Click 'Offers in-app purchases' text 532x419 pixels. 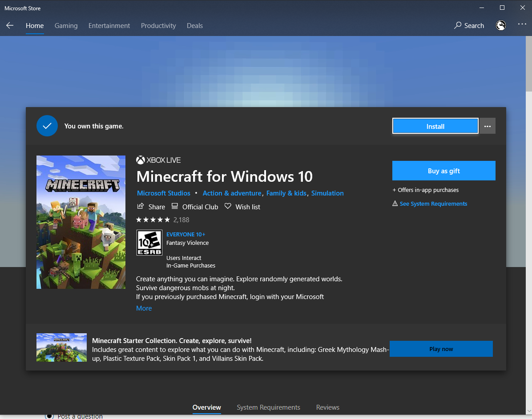tap(425, 190)
